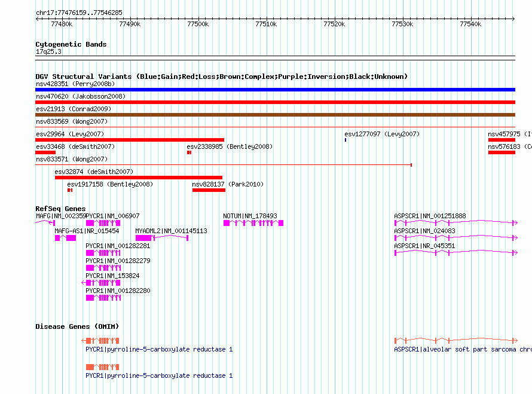Click the ASPSCR1|NM_024083 label
532x394 pixels.
[424, 231]
